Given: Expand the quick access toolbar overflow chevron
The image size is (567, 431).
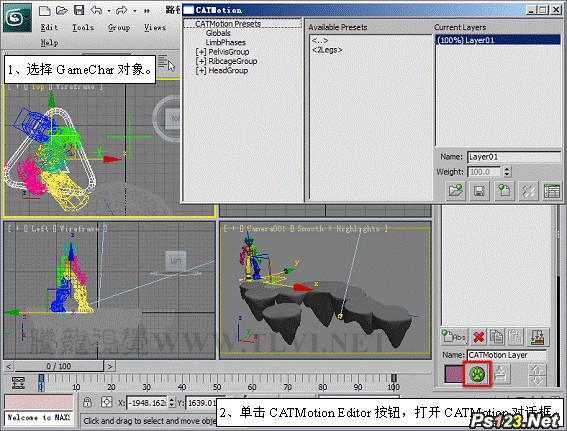Looking at the screenshot, I should click(146, 11).
